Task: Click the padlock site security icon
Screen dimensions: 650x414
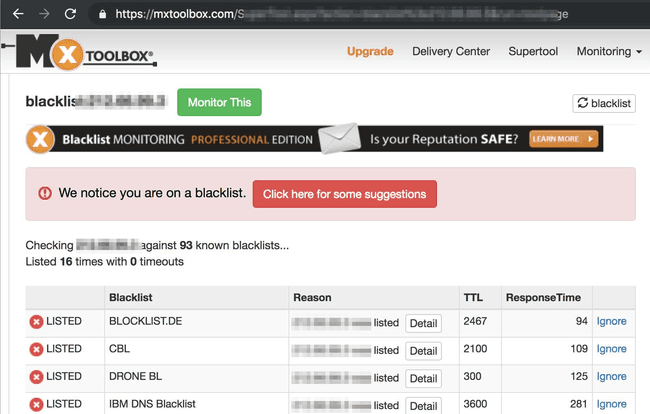Action: (x=102, y=15)
